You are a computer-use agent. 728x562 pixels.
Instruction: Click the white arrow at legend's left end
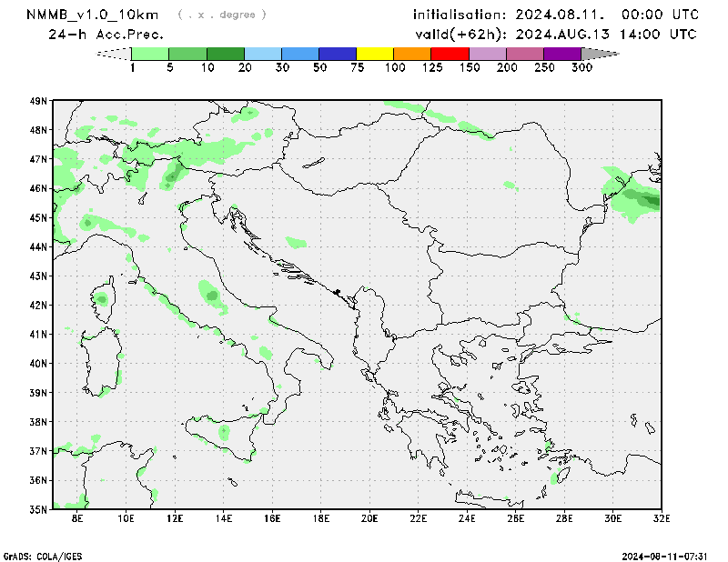pyautogui.click(x=114, y=54)
